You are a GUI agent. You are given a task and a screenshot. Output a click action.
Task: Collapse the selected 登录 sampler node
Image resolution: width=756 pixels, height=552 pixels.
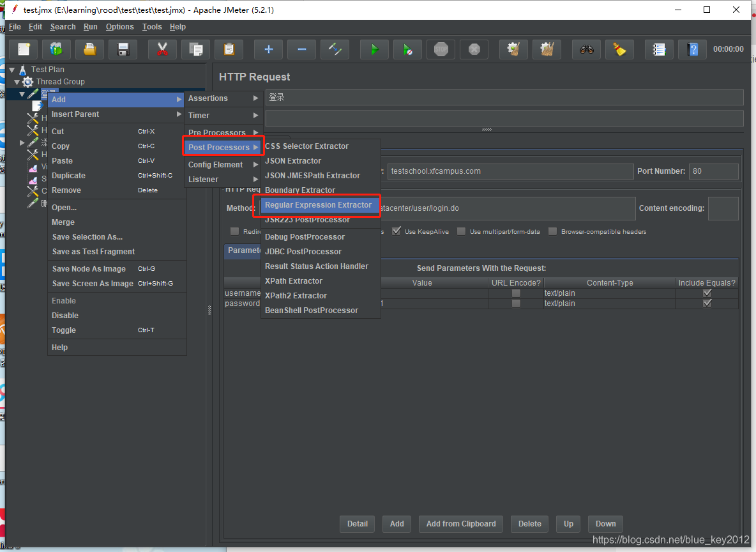(22, 94)
